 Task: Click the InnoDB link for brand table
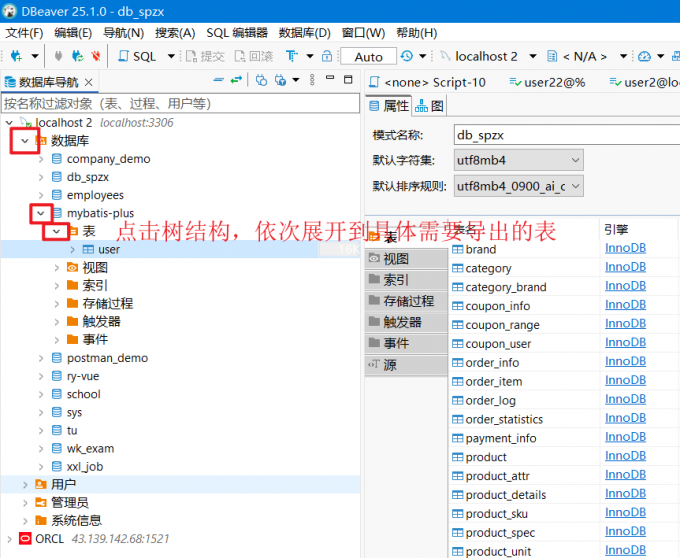click(625, 248)
